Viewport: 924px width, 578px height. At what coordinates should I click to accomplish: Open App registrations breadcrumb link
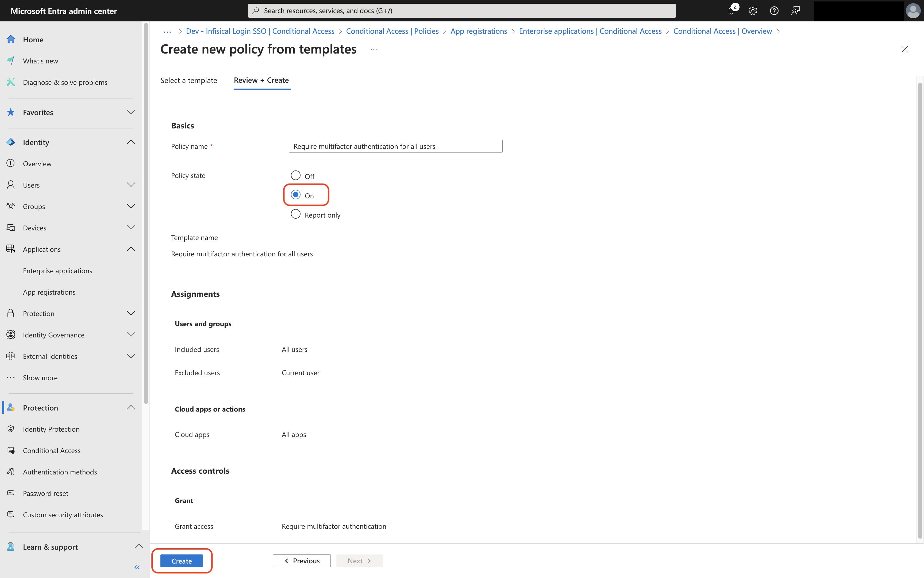click(479, 31)
